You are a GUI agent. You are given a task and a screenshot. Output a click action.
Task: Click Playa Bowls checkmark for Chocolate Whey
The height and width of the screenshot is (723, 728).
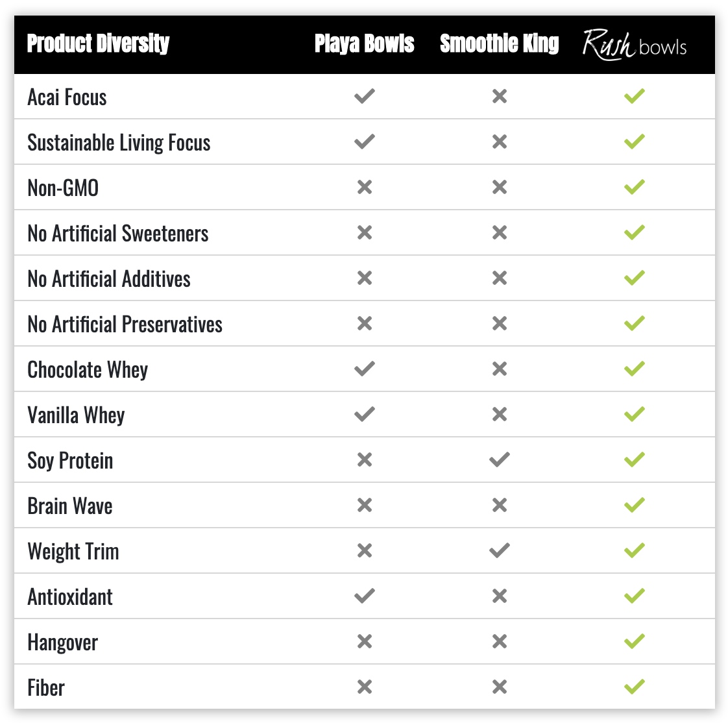[x=365, y=369]
